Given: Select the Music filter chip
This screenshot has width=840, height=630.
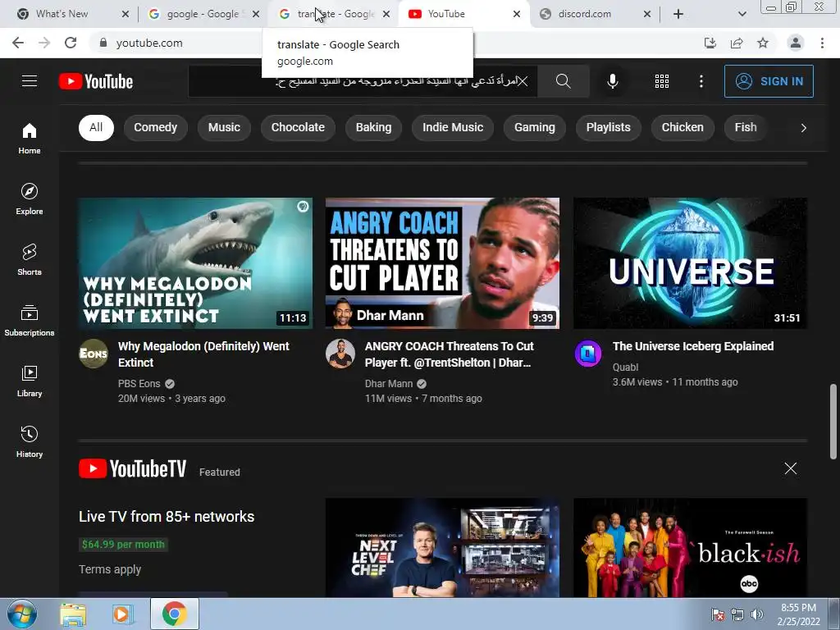Looking at the screenshot, I should tap(224, 127).
